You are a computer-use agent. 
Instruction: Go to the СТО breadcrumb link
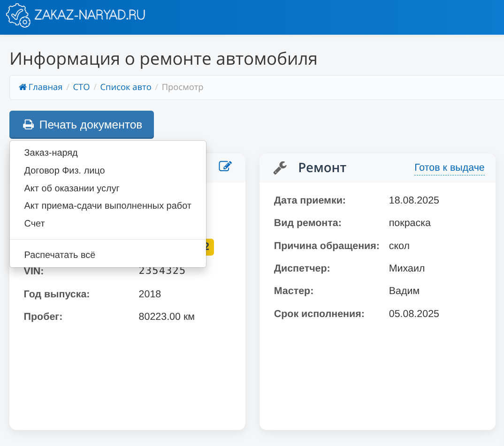click(81, 87)
